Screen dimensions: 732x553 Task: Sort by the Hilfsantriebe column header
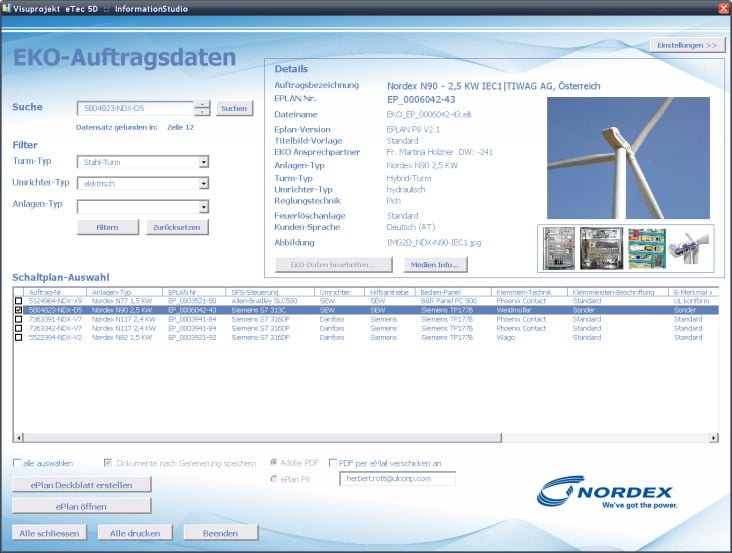pos(389,292)
